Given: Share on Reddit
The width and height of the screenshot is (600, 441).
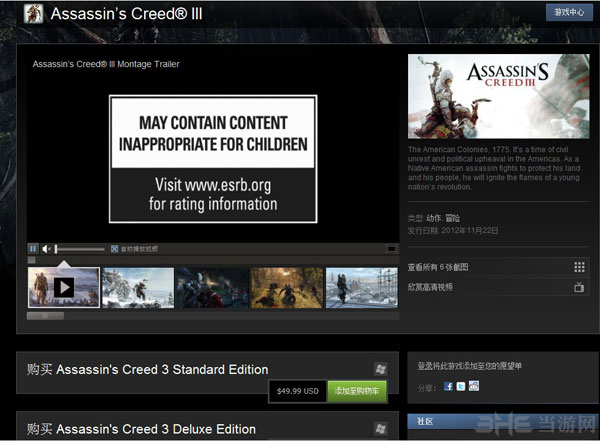Looking at the screenshot, I should 474,386.
